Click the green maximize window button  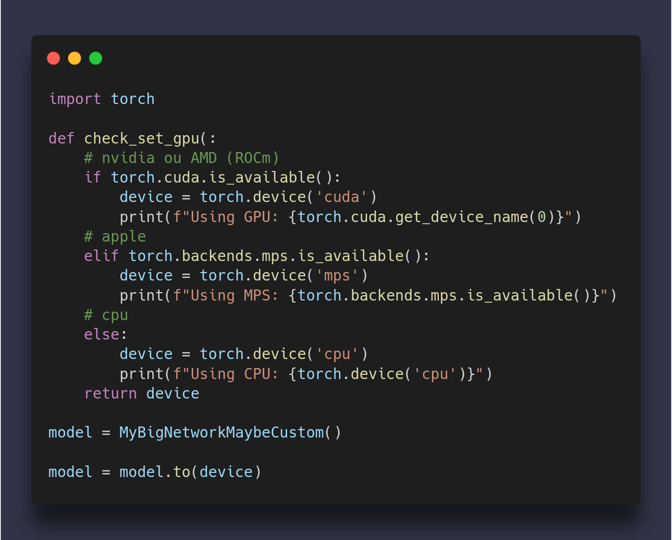(96, 58)
